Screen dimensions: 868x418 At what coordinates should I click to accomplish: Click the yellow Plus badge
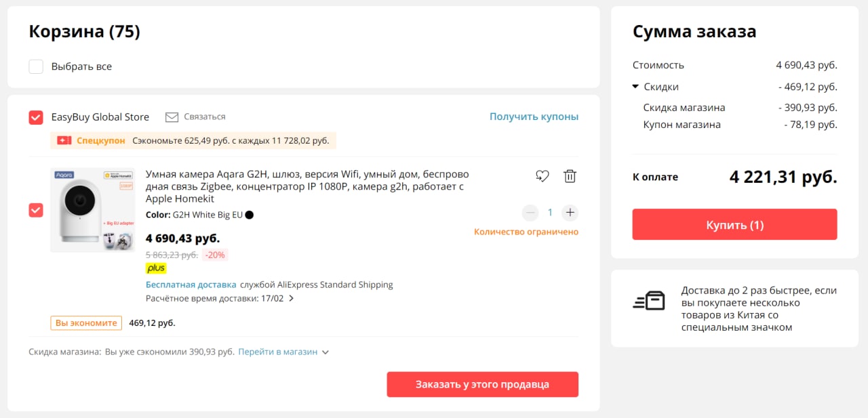[156, 268]
